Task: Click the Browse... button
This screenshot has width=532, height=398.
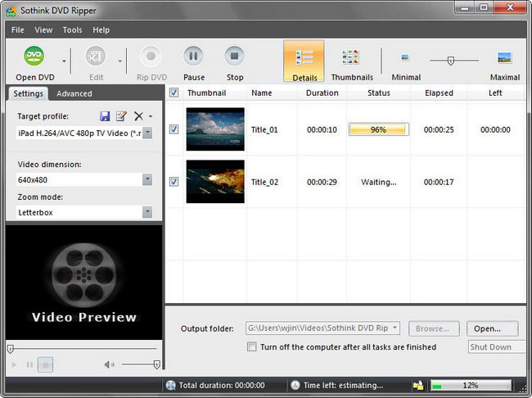Action: coord(434,328)
